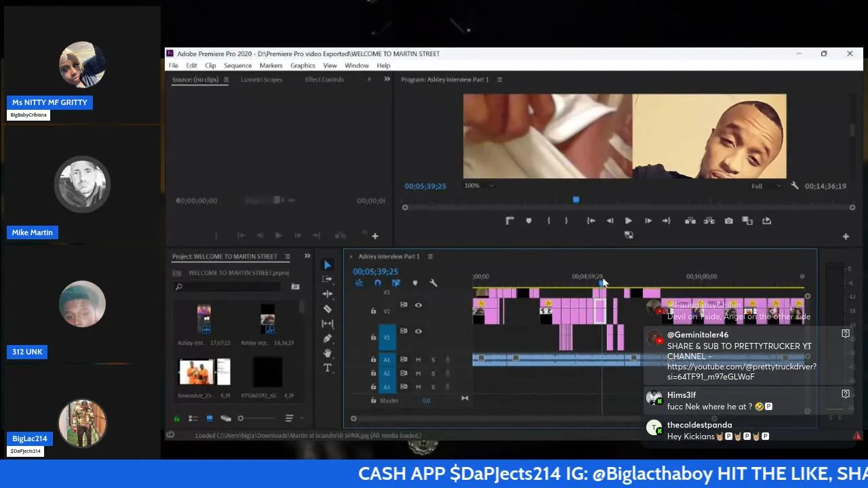Toggle V1 track output eye
The image size is (868, 488).
[x=418, y=331]
